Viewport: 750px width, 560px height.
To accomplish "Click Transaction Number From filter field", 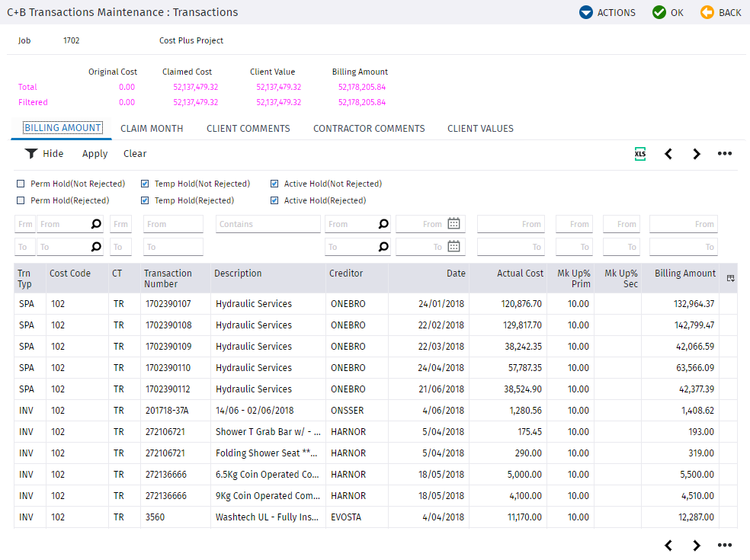I will 173,224.
